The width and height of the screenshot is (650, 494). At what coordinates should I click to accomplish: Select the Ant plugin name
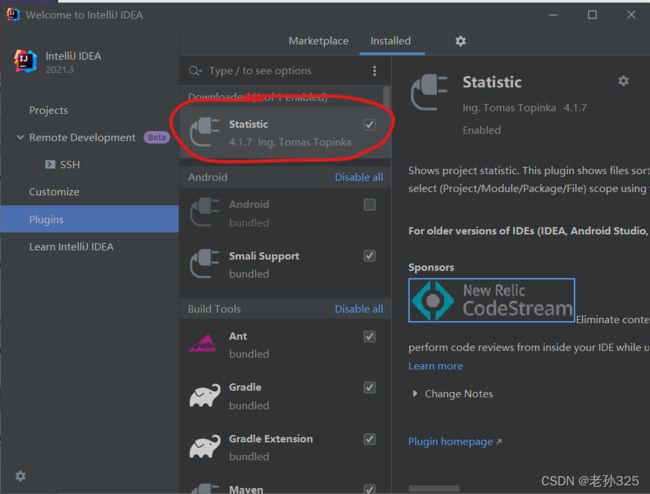click(238, 336)
